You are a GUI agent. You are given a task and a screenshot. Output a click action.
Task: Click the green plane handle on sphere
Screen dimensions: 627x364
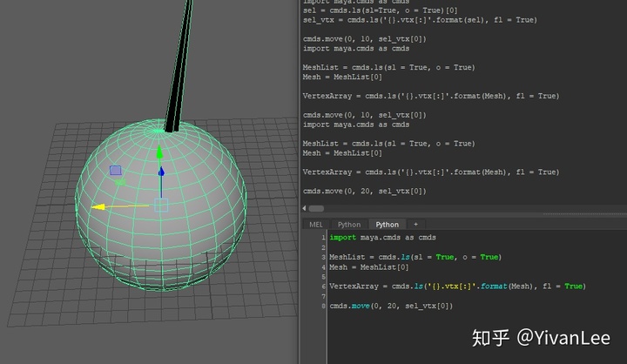120,182
